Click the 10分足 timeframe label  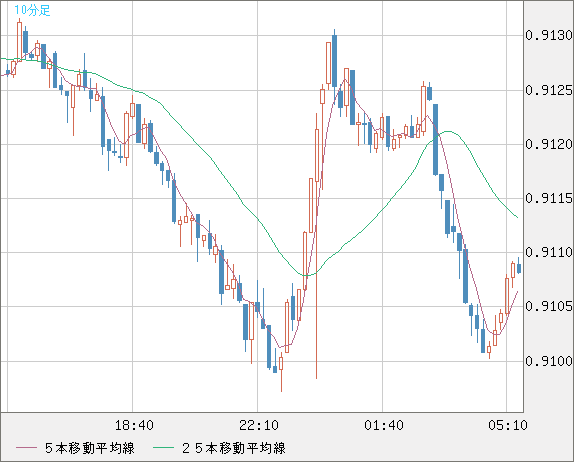tap(32, 10)
